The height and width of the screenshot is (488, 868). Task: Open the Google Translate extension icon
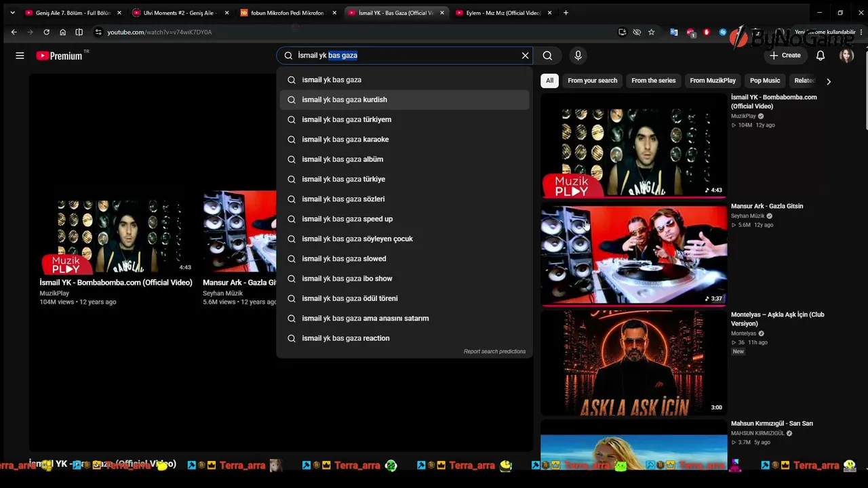click(x=673, y=32)
